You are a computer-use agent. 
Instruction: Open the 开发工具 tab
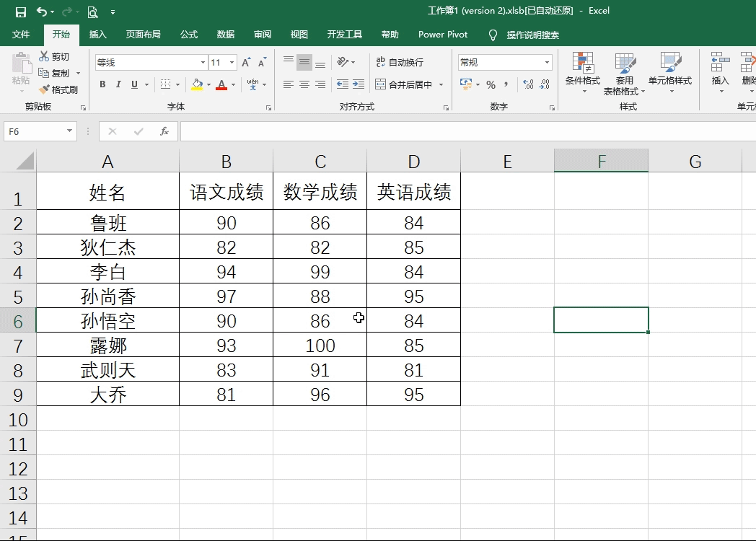coord(345,34)
